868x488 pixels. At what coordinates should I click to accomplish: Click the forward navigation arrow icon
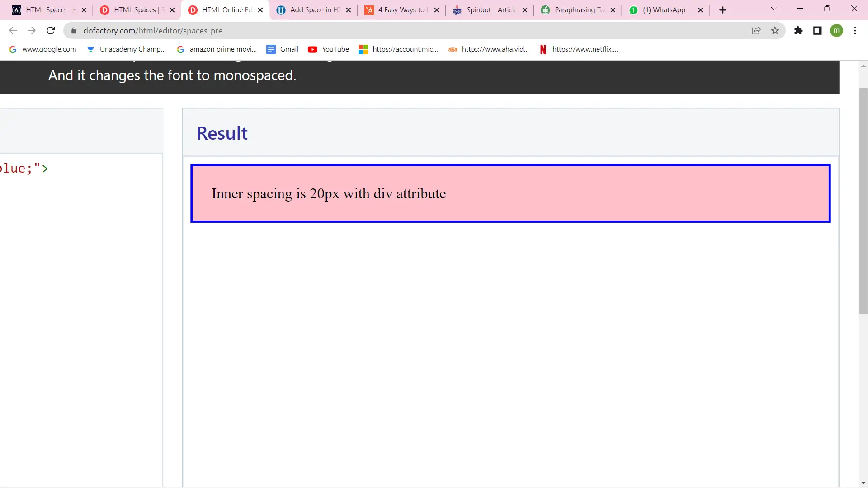[x=32, y=30]
